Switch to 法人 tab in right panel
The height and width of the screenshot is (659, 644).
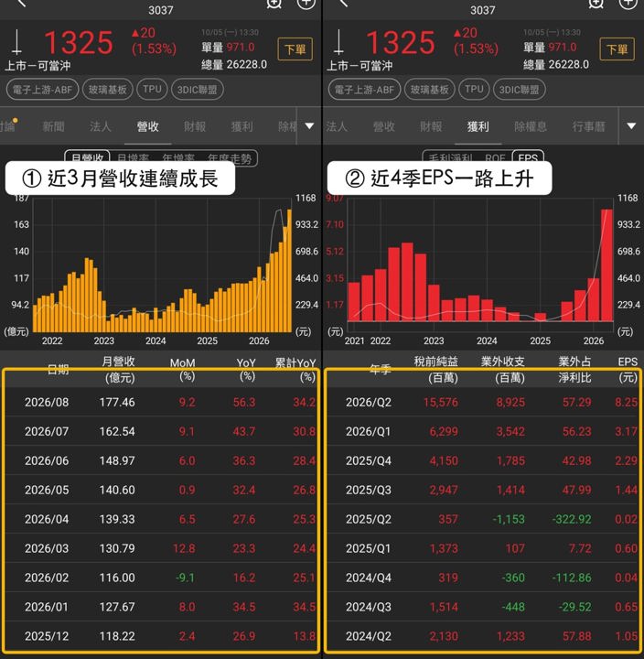tap(337, 126)
